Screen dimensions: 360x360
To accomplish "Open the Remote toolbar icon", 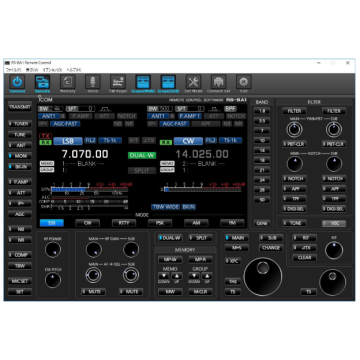I will pos(42,82).
